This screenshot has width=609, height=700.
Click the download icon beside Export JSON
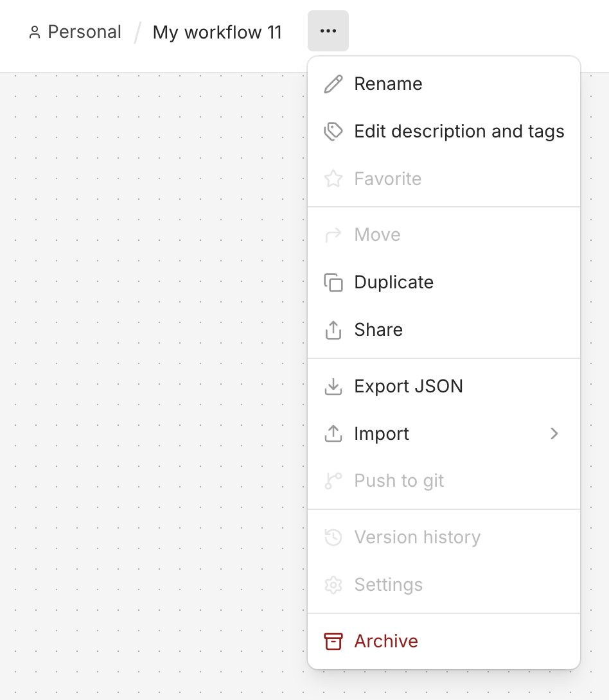coord(333,386)
